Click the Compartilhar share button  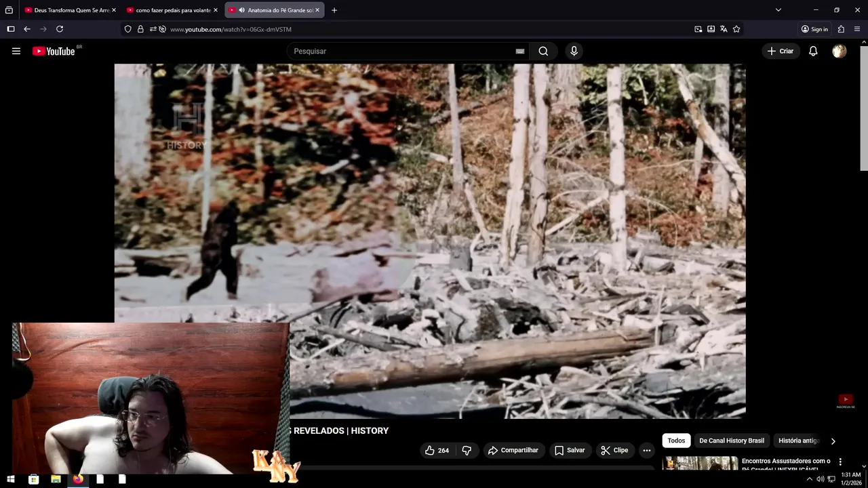514,450
